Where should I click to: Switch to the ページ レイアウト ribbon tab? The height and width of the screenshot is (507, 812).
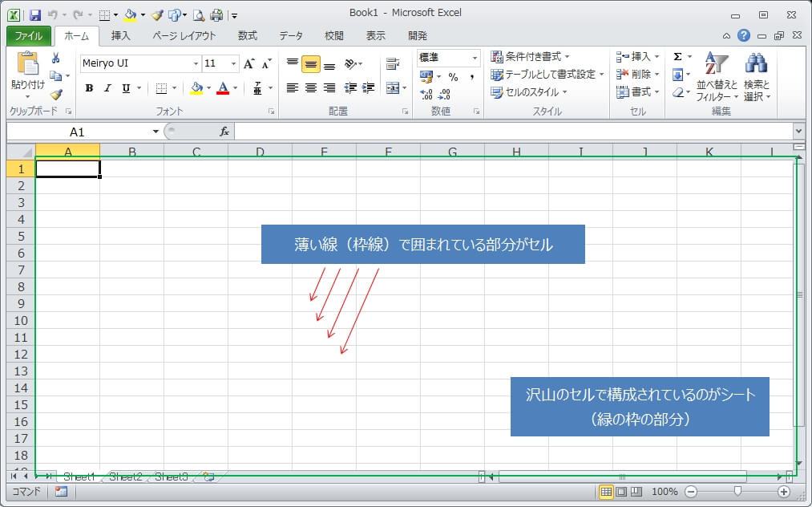[x=184, y=36]
